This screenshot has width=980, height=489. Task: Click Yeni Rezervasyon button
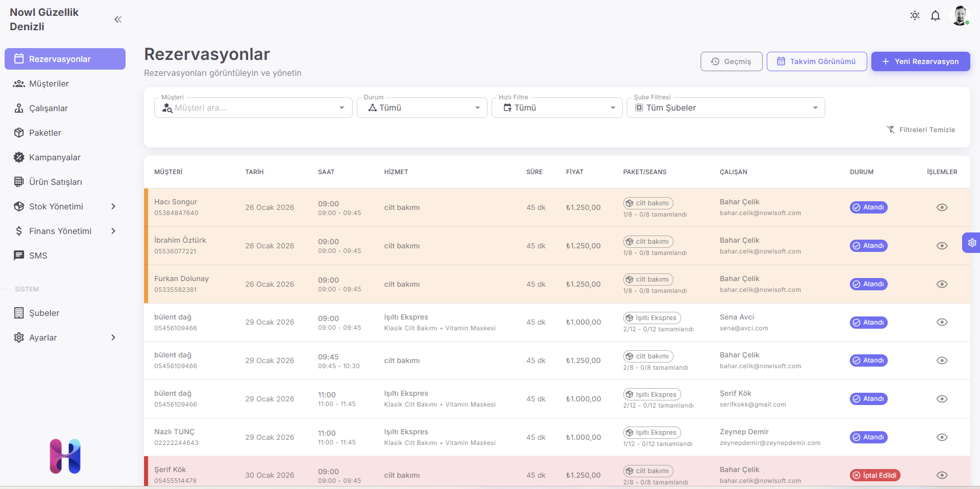[x=920, y=61]
